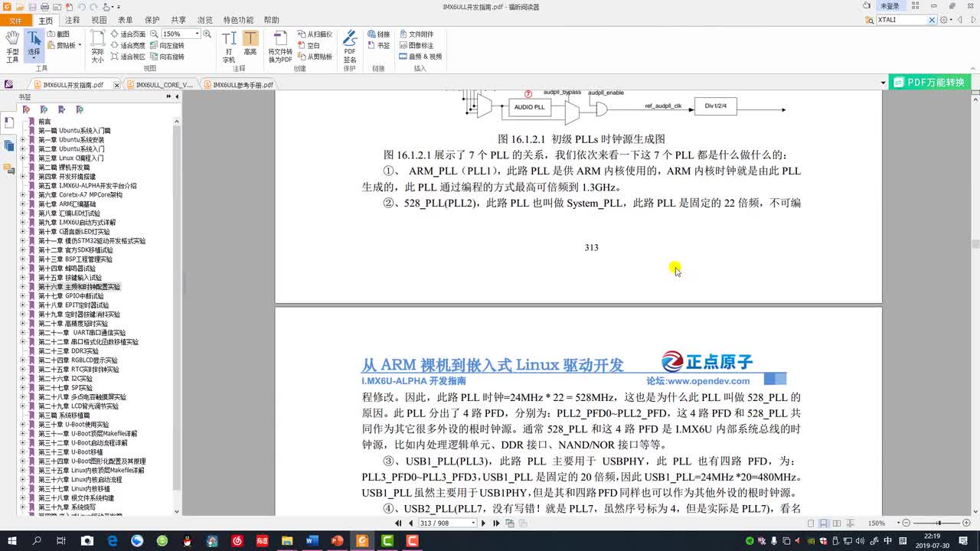The image size is (980, 551).
Task: Create PDF from clipboard (从剪贴板)
Action: [x=315, y=57]
